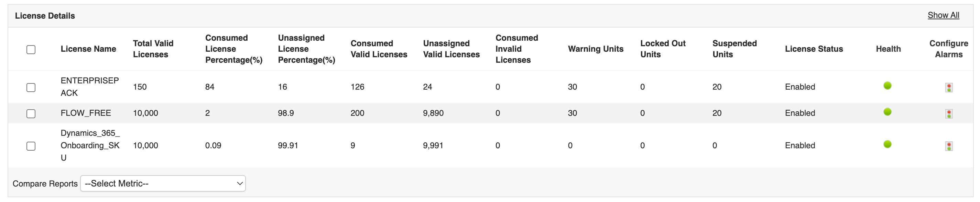Check the ENTERPRISEPACK row checkbox
980x202 pixels.
(x=31, y=88)
